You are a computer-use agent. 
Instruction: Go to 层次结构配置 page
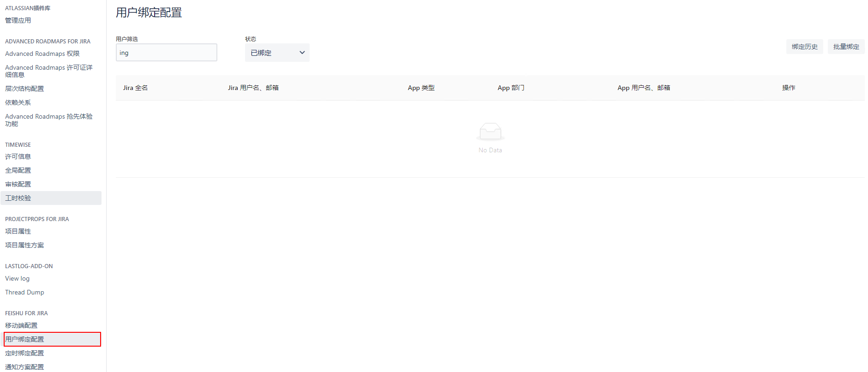tap(24, 89)
